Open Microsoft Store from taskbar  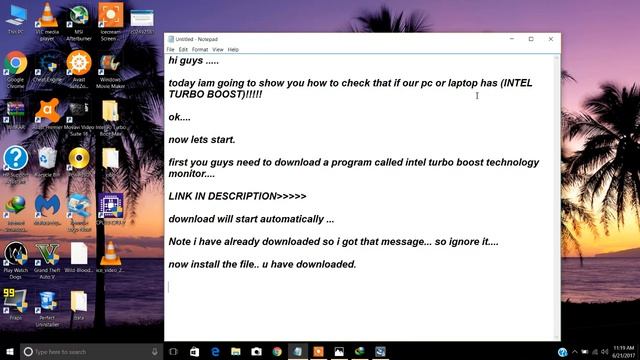(194, 351)
